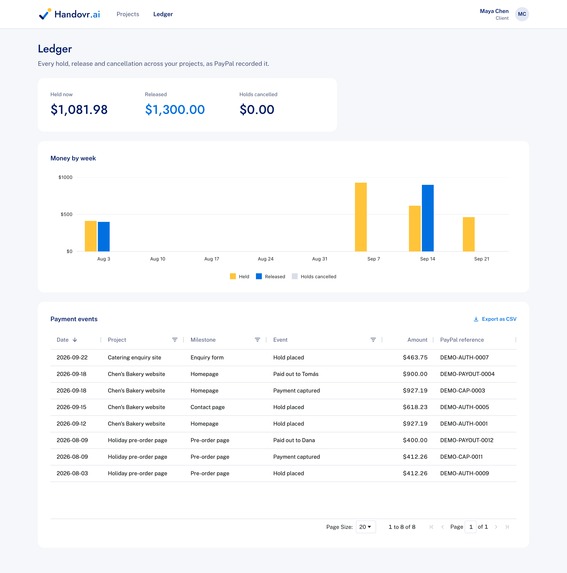Click Paid out to Tomás event cell
Viewport: 567px width, 573px height.
click(x=296, y=374)
